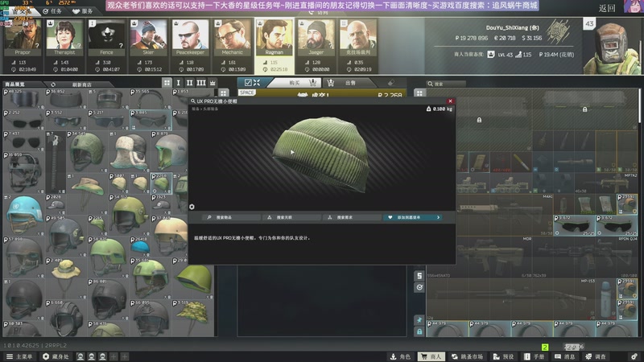This screenshot has width=644, height=362.
Task: Click 返回 (Back) in the top corner
Action: 607,8
